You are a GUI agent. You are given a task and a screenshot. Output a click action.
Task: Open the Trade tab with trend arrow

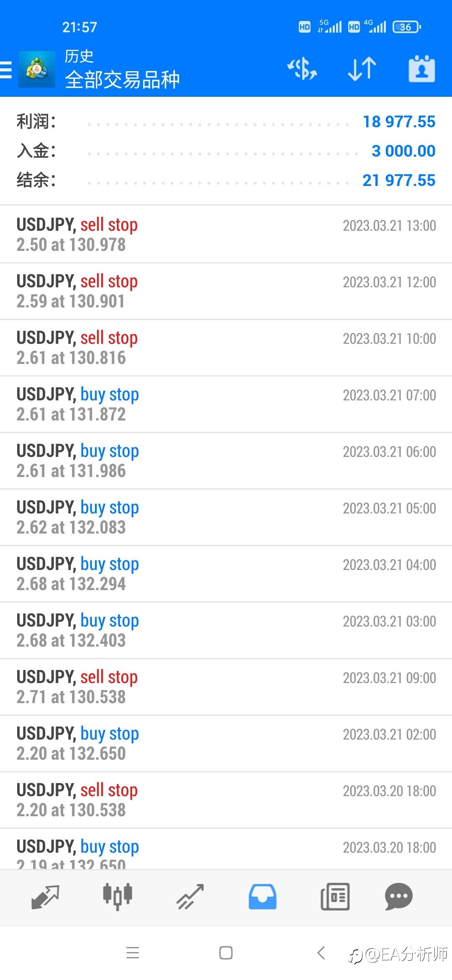190,897
